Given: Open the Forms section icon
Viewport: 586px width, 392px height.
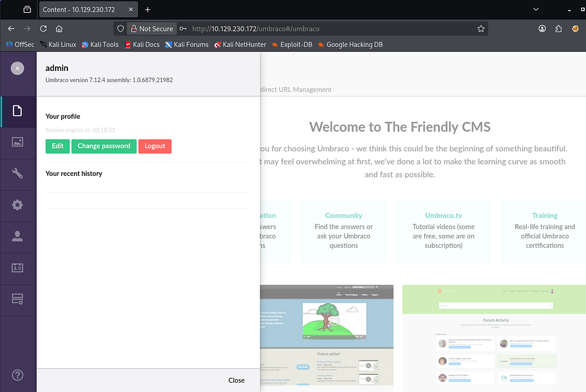Looking at the screenshot, I should click(18, 299).
